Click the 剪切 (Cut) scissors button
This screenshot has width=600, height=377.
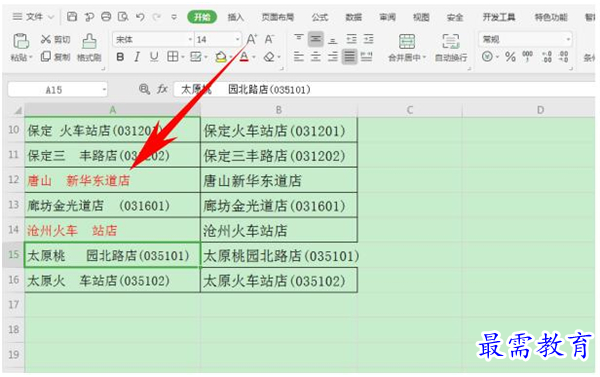click(56, 39)
